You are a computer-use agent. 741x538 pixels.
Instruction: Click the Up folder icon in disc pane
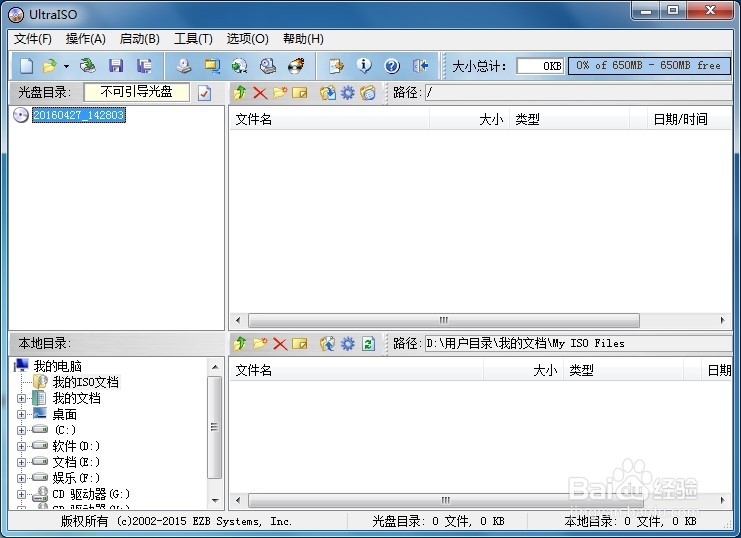click(x=240, y=93)
